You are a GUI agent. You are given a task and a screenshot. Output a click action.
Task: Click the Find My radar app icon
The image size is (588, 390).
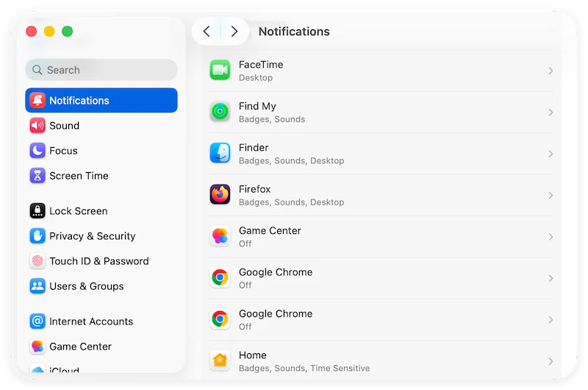pyautogui.click(x=220, y=112)
